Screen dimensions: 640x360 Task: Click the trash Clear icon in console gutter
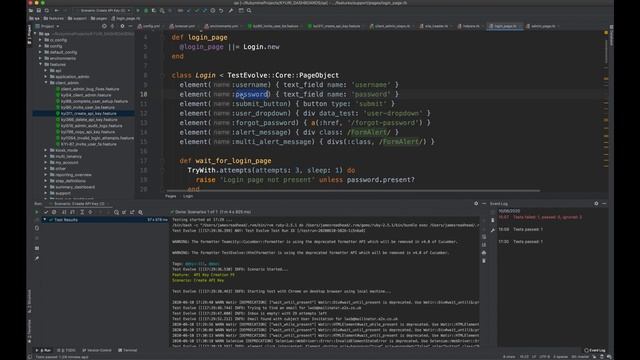484,261
